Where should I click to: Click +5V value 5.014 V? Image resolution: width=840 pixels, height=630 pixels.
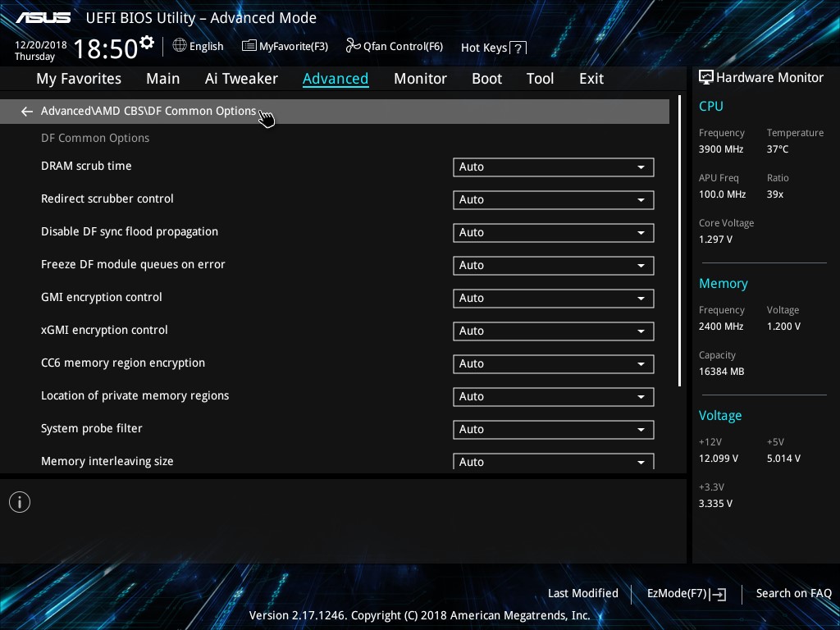(x=783, y=459)
